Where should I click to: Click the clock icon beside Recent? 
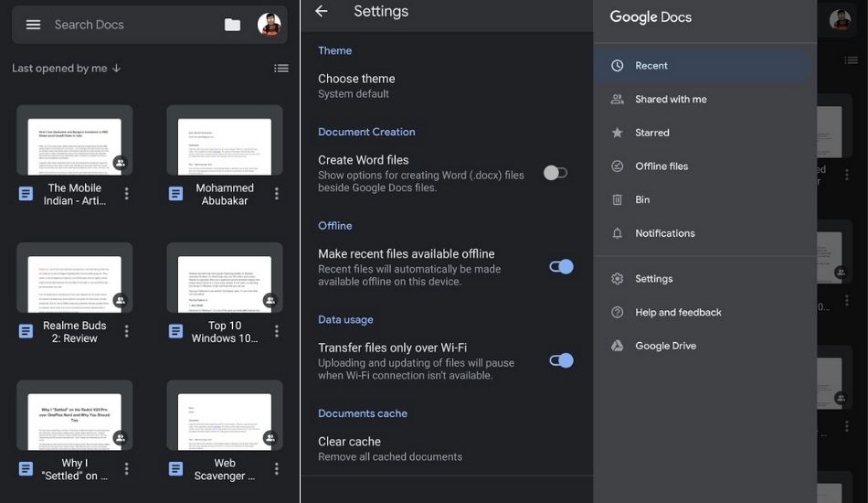[618, 65]
